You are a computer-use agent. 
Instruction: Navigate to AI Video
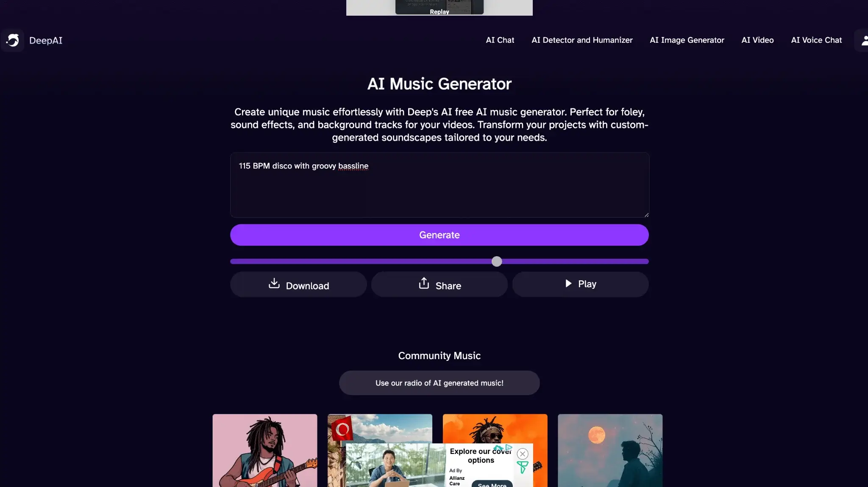(x=757, y=40)
